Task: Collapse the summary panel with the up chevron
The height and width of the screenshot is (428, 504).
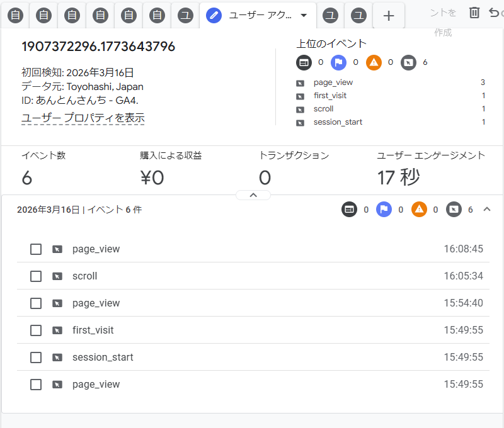Action: tap(253, 195)
